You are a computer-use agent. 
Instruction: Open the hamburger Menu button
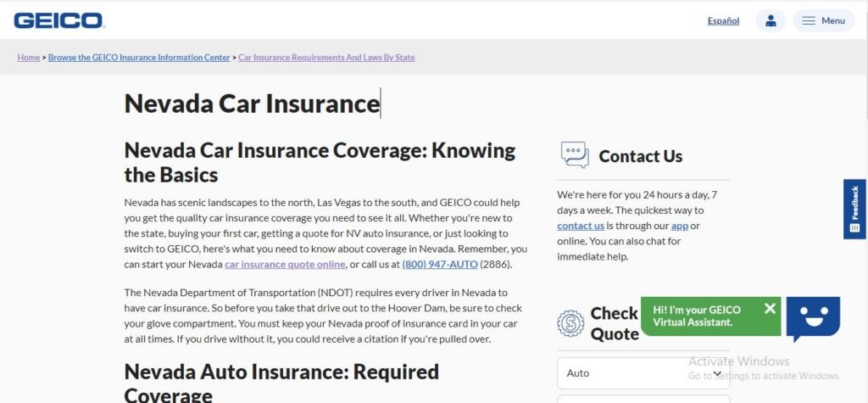pyautogui.click(x=824, y=20)
